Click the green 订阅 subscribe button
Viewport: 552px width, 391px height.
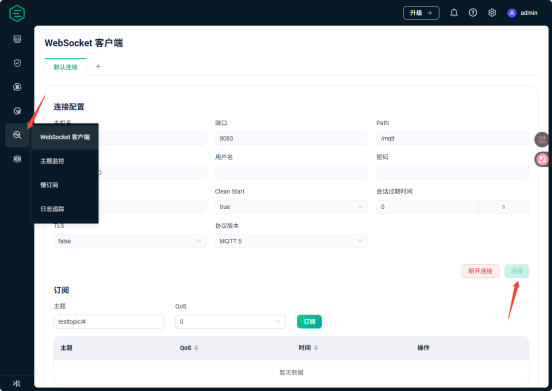[x=309, y=321]
